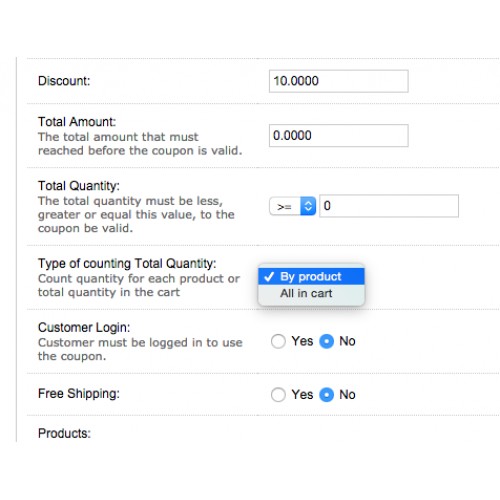Screen dimensions: 500x500
Task: Select No for Customer Login
Action: click(326, 341)
